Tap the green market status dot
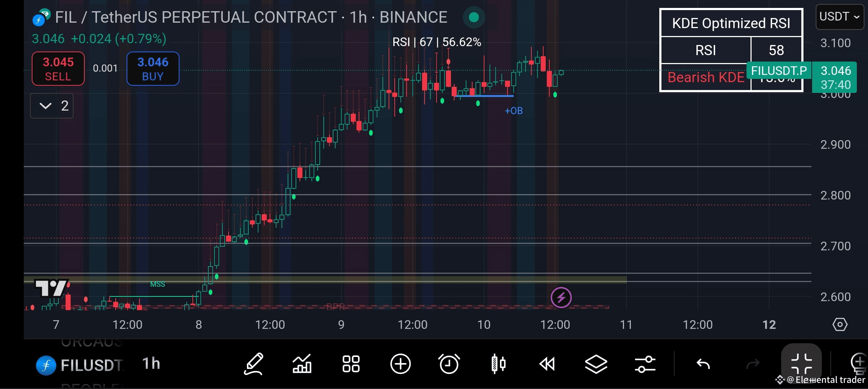The width and height of the screenshot is (868, 389). [x=474, y=17]
